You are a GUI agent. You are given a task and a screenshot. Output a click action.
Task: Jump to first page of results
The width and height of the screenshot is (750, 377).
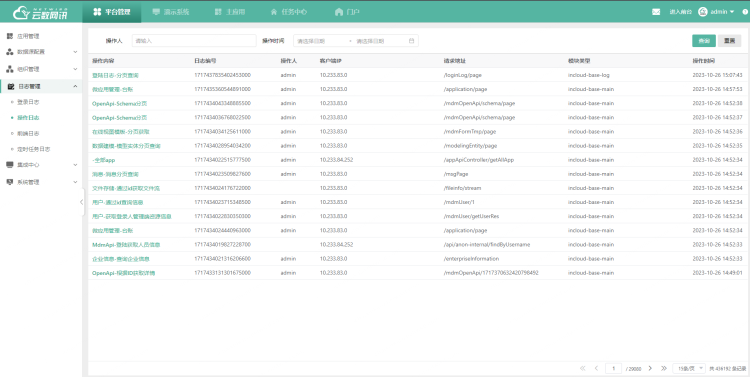(x=583, y=368)
